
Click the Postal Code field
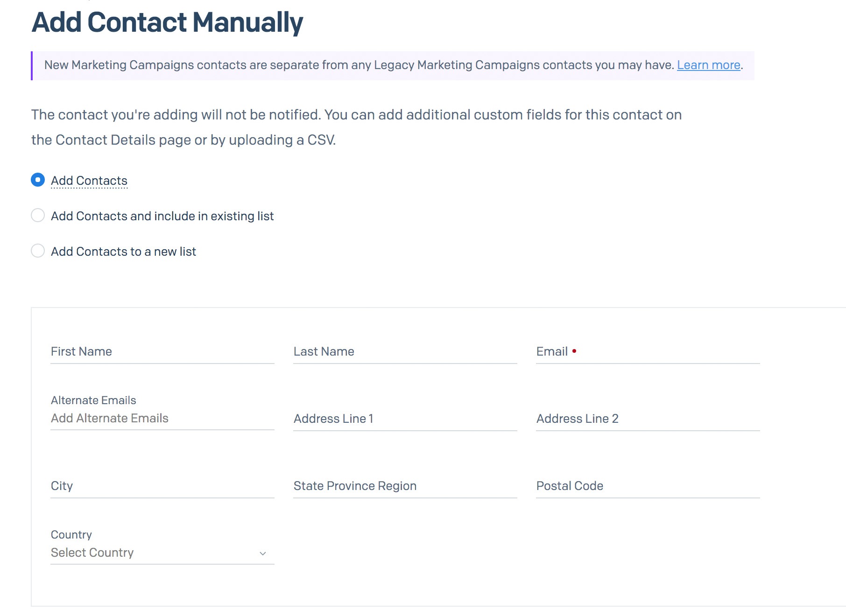(648, 486)
